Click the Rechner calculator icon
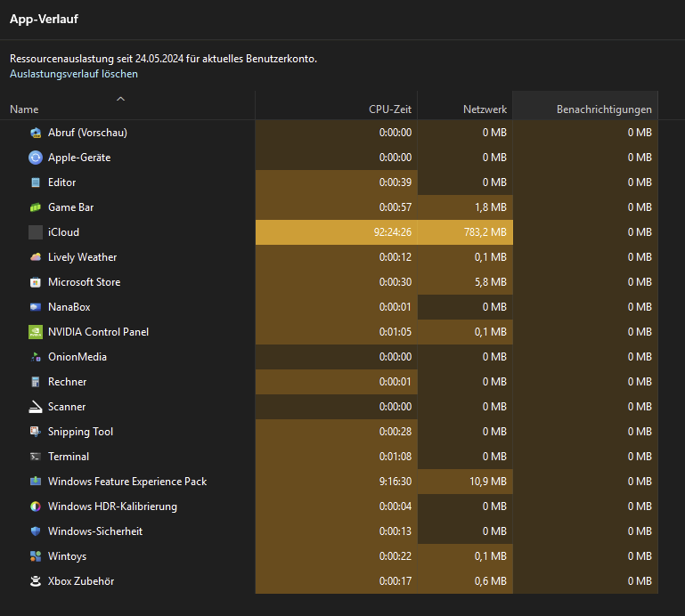Viewport: 685px width, 616px height. pos(36,382)
